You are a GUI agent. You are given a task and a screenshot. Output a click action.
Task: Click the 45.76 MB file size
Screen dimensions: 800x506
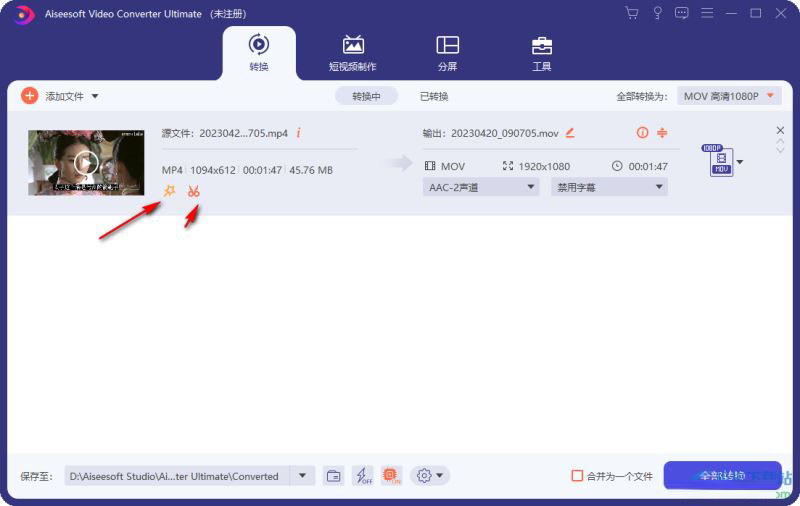[311, 170]
